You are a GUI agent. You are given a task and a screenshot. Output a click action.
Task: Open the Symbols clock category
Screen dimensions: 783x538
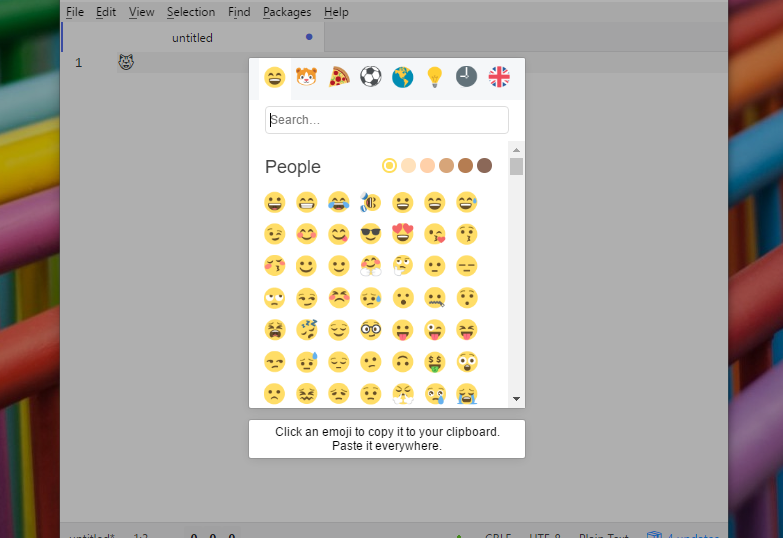[466, 77]
